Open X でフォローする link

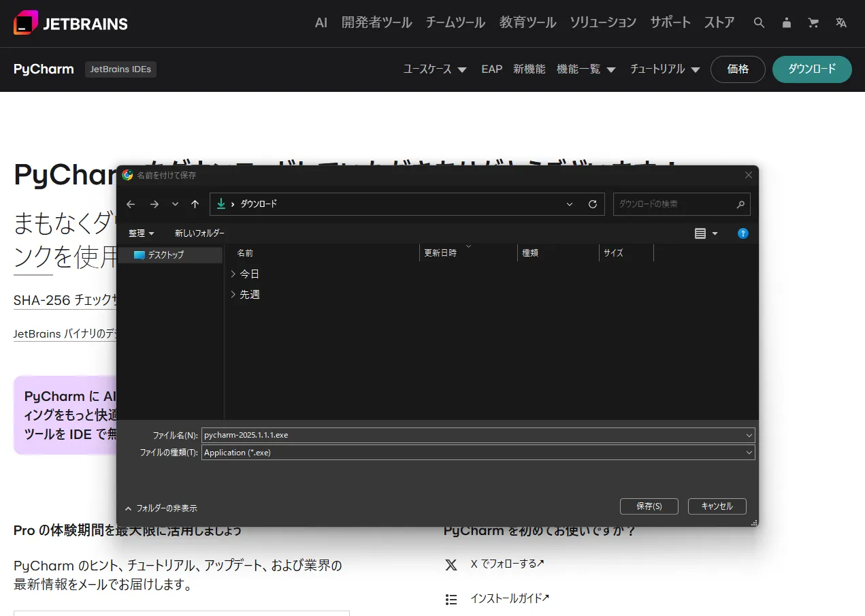pyautogui.click(x=507, y=564)
